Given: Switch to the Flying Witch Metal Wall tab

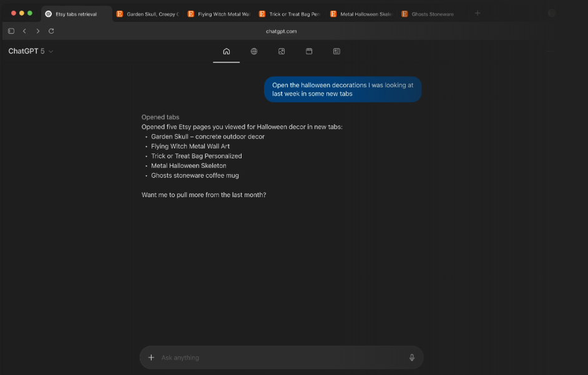Looking at the screenshot, I should [x=218, y=14].
